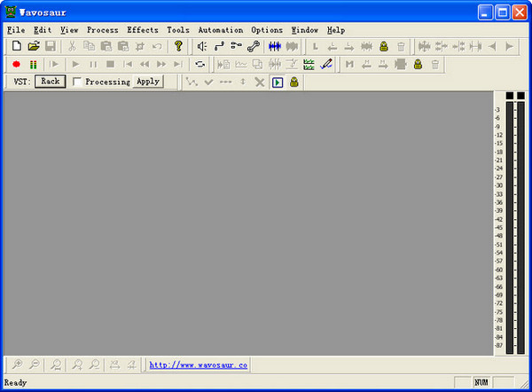Click the X delete icon in VST row
The image size is (532, 392).
click(x=260, y=82)
